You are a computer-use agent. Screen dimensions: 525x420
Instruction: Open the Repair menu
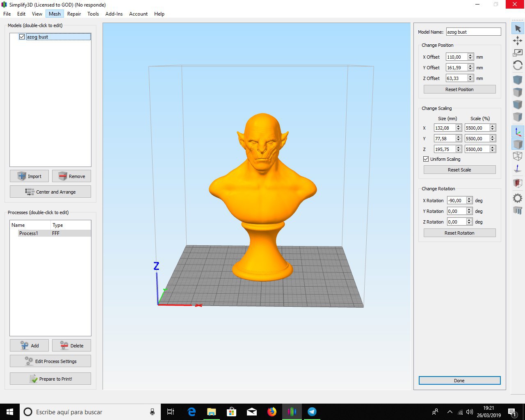click(x=74, y=14)
